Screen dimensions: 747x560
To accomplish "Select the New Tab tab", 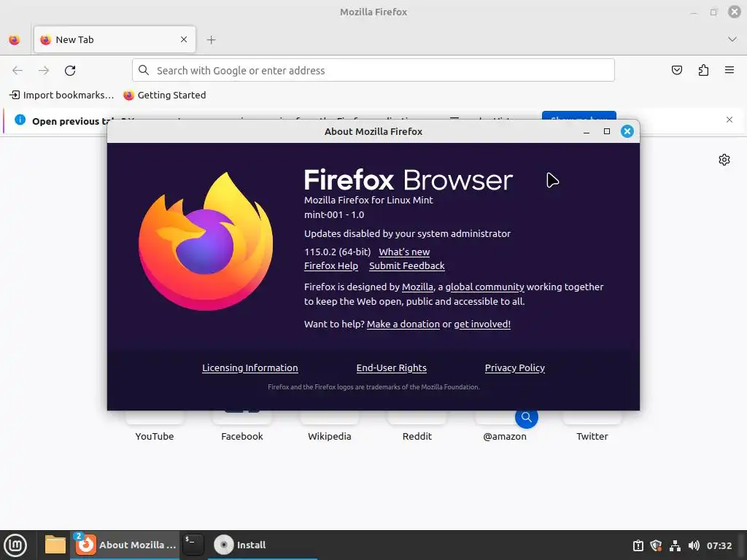I will (x=115, y=39).
